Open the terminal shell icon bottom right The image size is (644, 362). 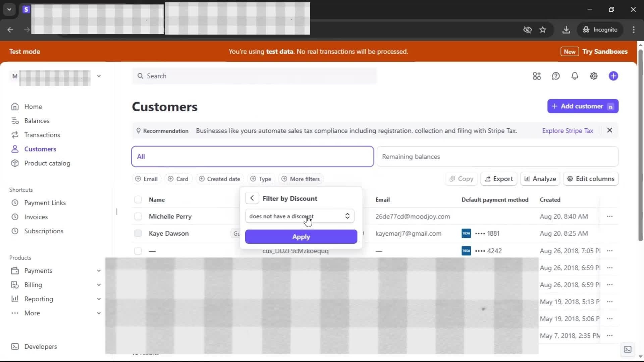627,349
